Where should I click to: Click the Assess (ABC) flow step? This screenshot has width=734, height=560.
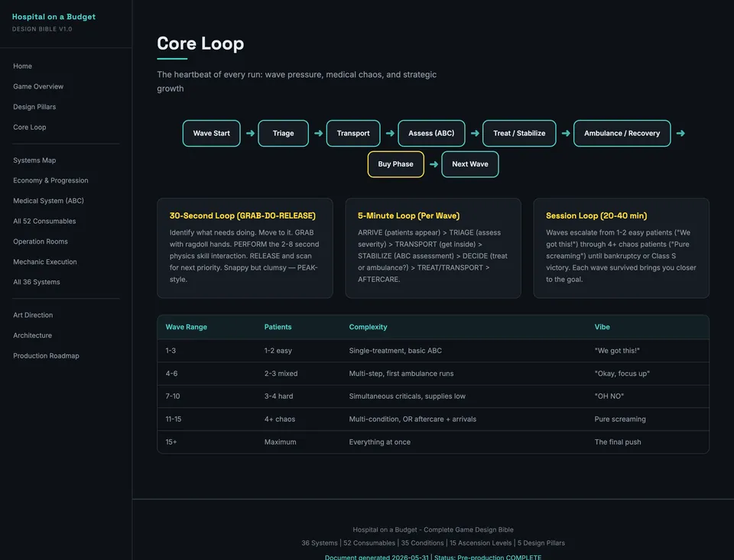point(431,134)
